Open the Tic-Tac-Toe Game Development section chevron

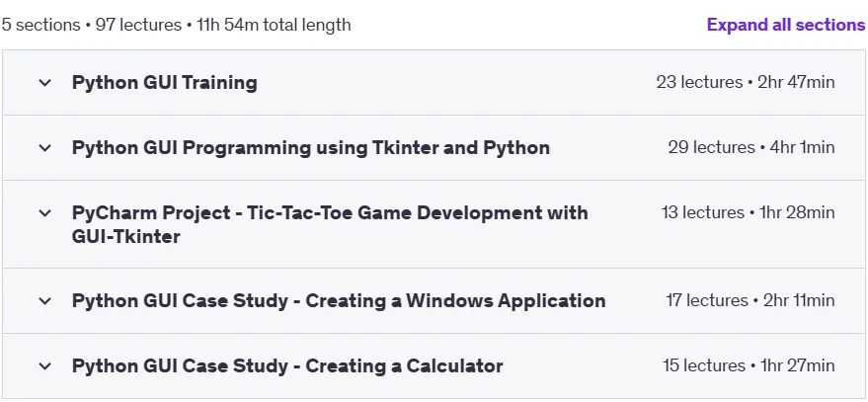click(44, 212)
